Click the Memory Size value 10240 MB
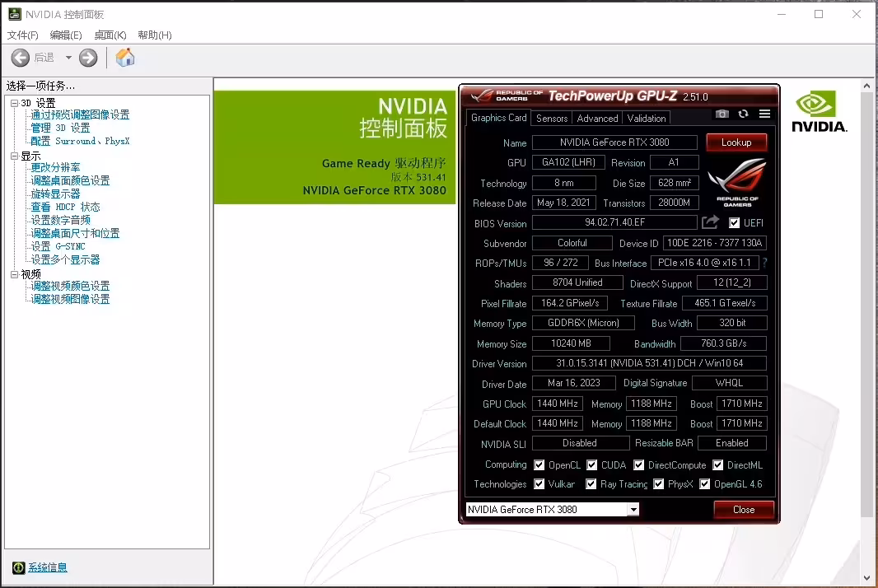Viewport: 878px width, 588px height. 571,343
